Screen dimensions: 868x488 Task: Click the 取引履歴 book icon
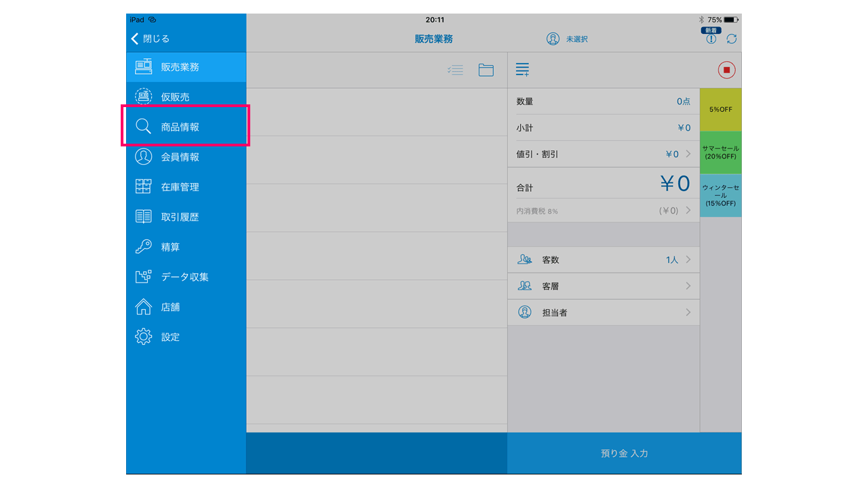pyautogui.click(x=143, y=217)
